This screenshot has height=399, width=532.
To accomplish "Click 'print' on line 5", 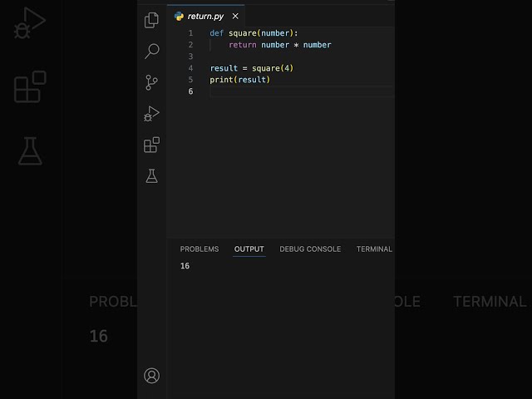I will pos(221,80).
